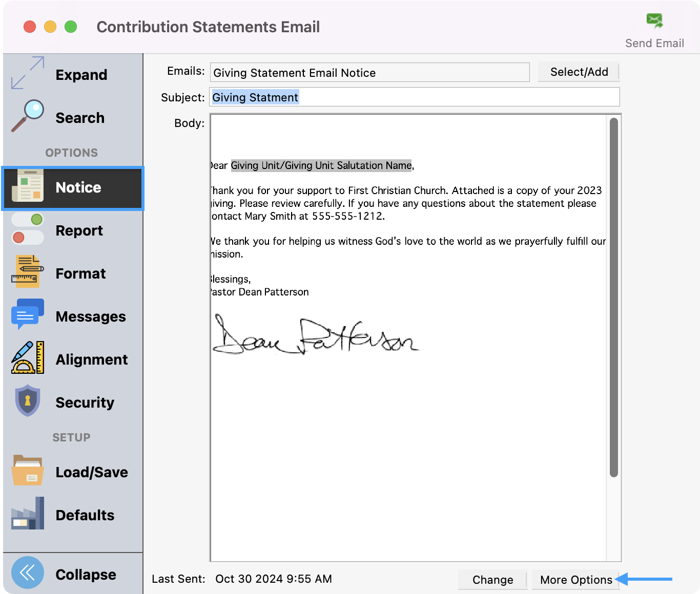Screen dimensions: 700x594
Task: Click the Load/Save folder icon
Action: click(x=28, y=471)
